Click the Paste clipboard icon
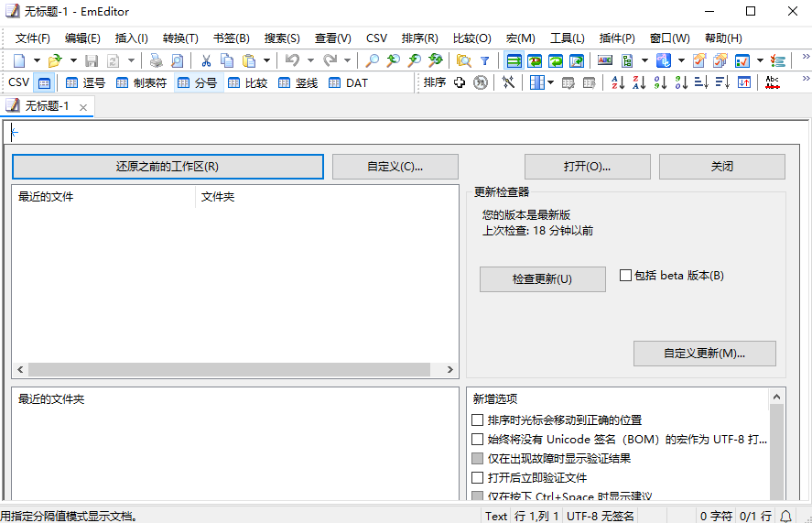 tap(249, 60)
